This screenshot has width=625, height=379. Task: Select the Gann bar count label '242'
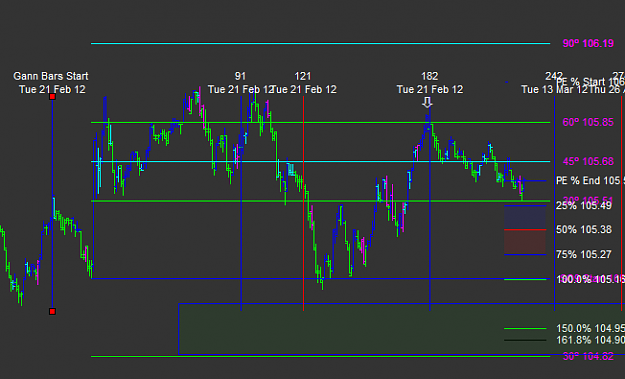coord(554,76)
